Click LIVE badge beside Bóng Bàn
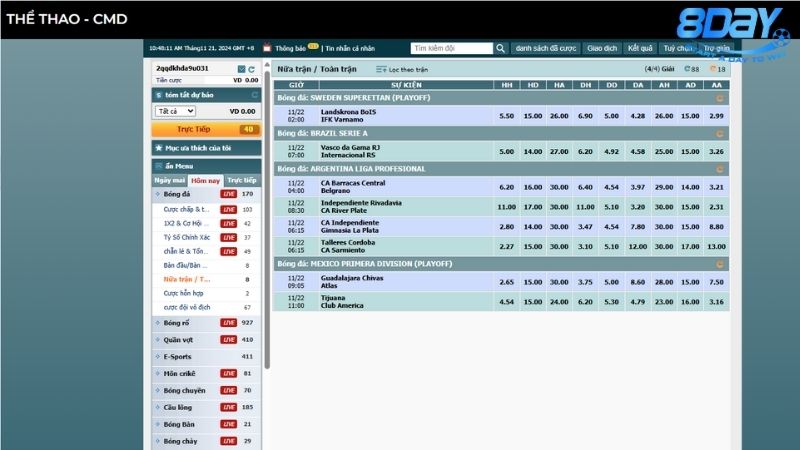The height and width of the screenshot is (450, 800). [229, 424]
